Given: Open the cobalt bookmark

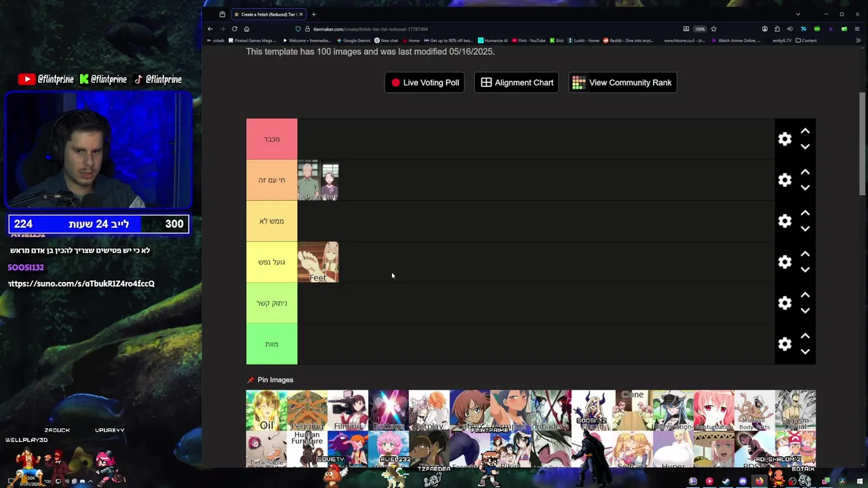Looking at the screenshot, I should coord(216,41).
